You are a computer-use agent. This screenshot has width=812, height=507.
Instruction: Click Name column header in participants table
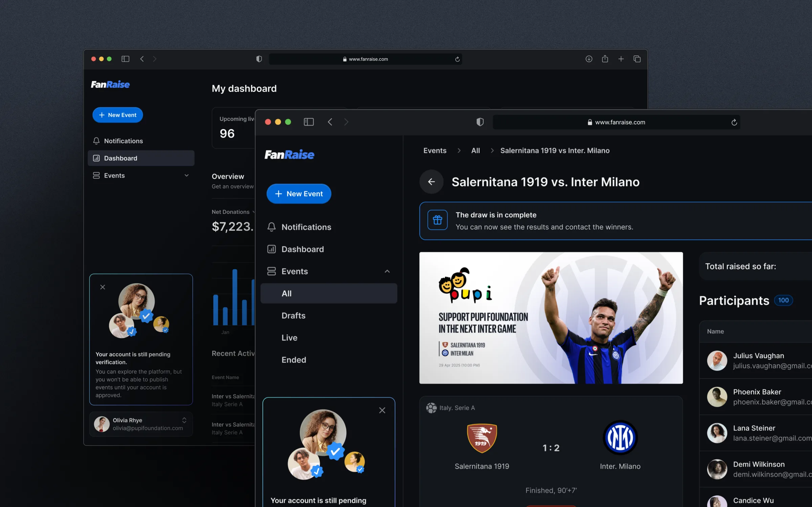point(715,331)
